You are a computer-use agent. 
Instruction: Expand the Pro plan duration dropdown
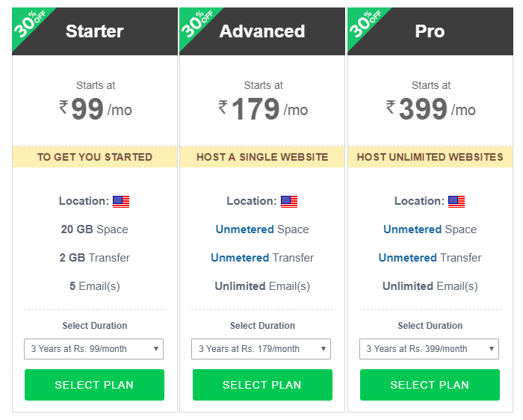(x=430, y=349)
